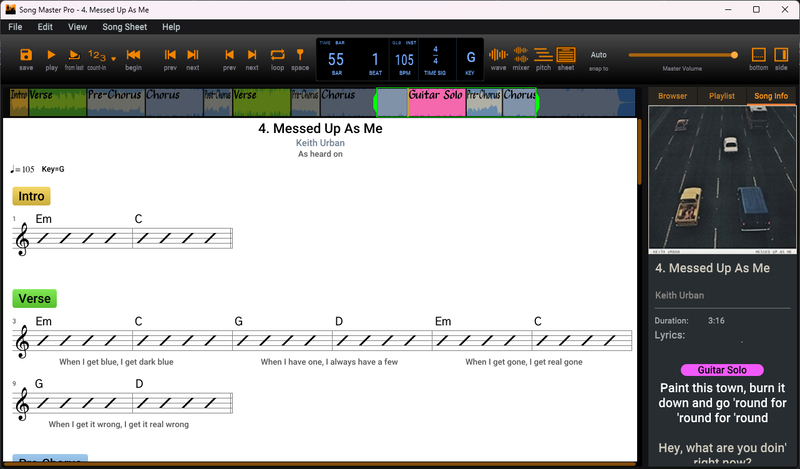Screen dimensions: 800x469
Task: Click the song sheet vertical scrollbar
Action: pos(639,153)
